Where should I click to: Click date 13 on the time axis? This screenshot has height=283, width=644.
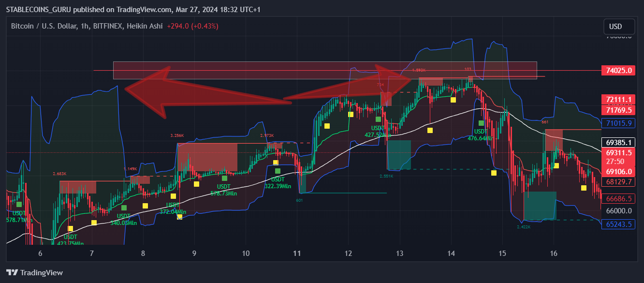tap(399, 253)
